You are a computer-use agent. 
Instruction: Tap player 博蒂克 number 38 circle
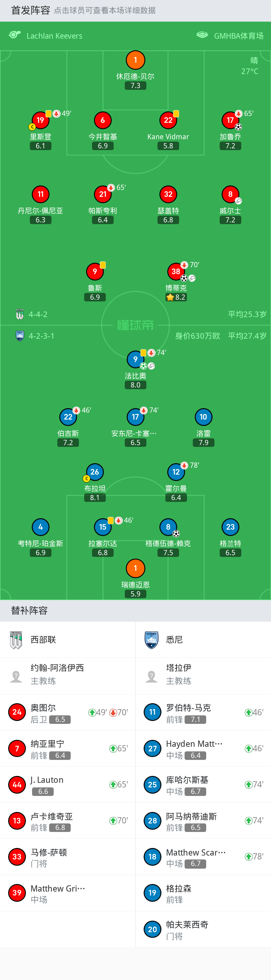pyautogui.click(x=176, y=271)
